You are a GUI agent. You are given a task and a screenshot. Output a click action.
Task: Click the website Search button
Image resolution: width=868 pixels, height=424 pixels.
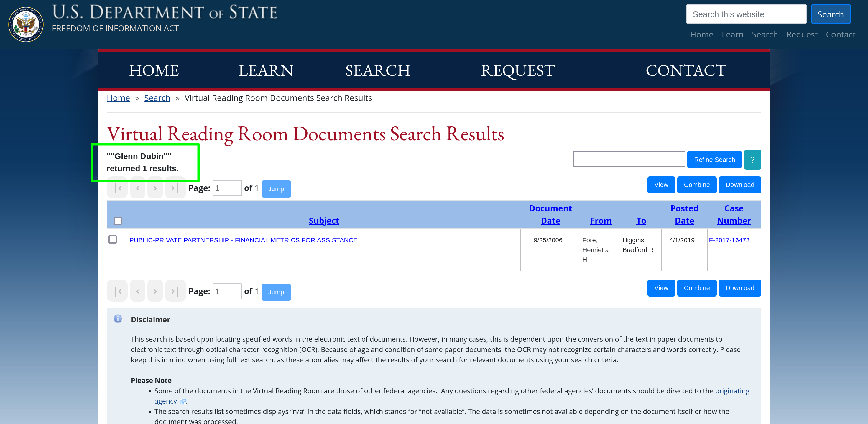831,14
